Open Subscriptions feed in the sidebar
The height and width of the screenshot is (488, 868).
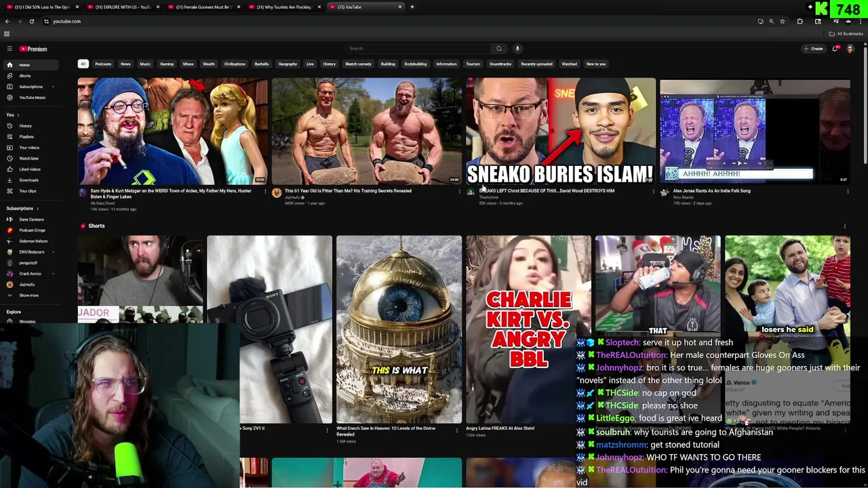tap(31, 87)
